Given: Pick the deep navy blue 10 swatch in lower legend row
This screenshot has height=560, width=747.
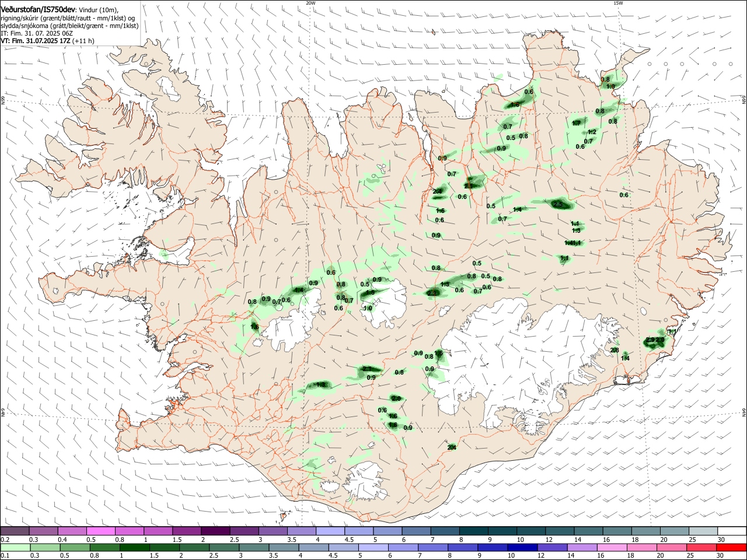Looking at the screenshot, I should [522, 548].
